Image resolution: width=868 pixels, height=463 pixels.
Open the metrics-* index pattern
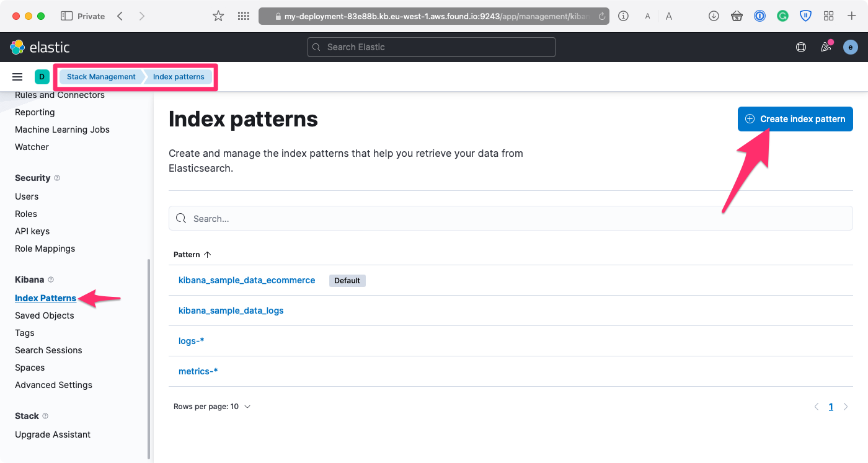point(198,371)
